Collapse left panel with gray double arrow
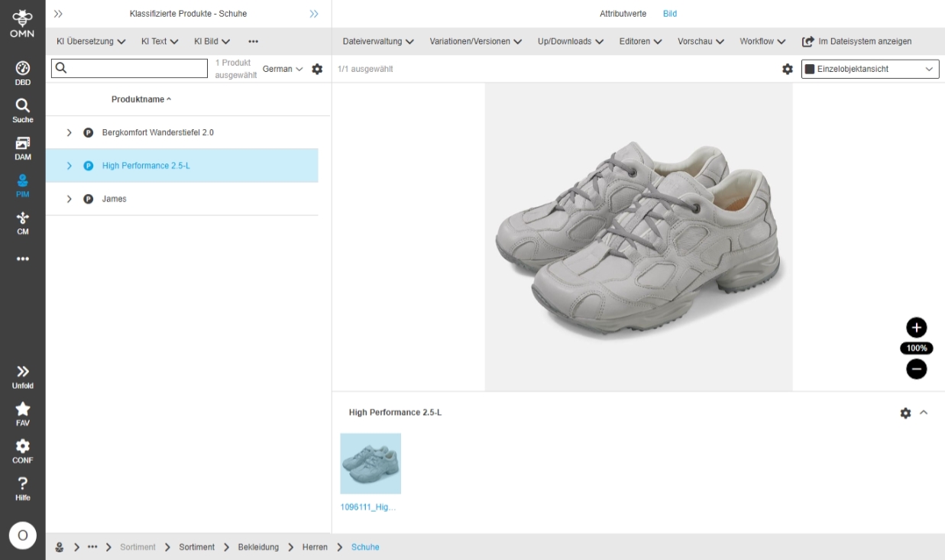Viewport: 945px width, 560px height. pyautogui.click(x=58, y=14)
